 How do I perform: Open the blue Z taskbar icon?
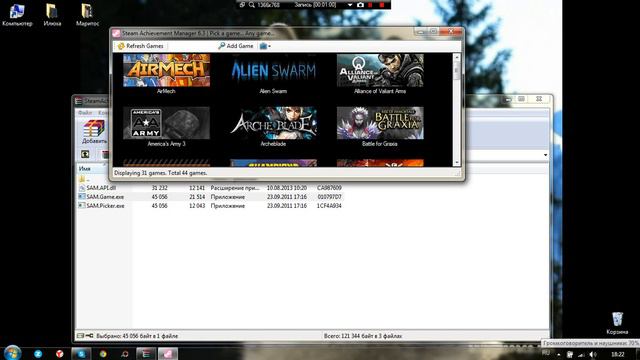click(38, 354)
